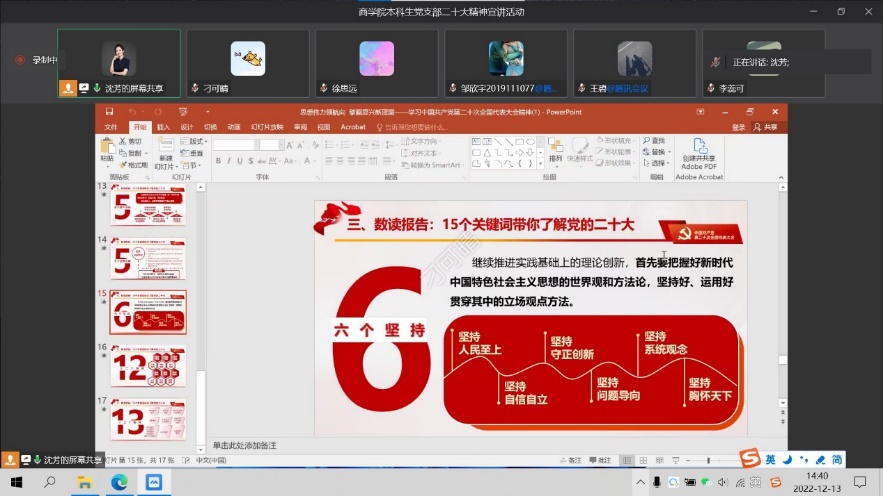Toggle bold text formatting
Image resolution: width=883 pixels, height=496 pixels.
pos(217,159)
